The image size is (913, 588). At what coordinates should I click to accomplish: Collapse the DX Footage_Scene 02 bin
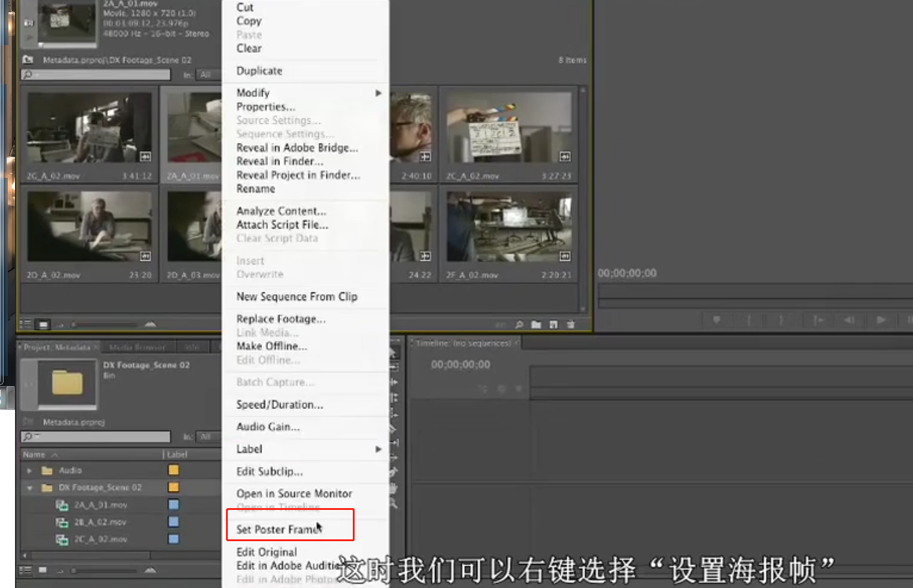[29, 488]
